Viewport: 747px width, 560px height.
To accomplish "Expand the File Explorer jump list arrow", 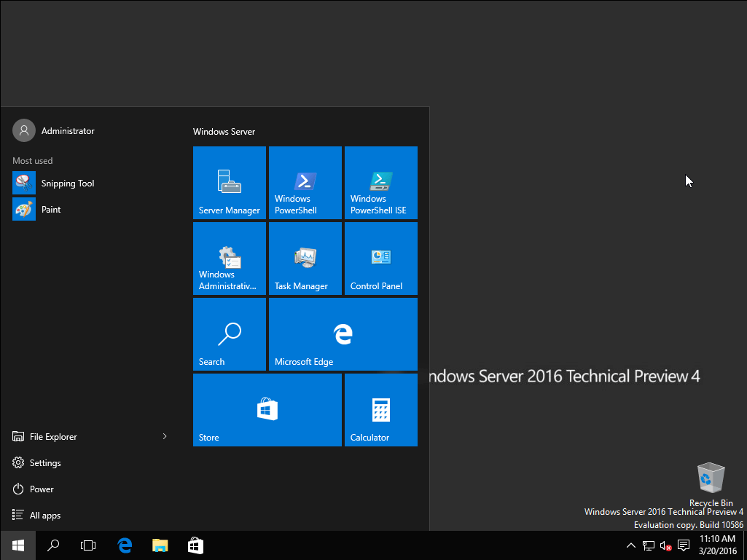I will pyautogui.click(x=165, y=437).
